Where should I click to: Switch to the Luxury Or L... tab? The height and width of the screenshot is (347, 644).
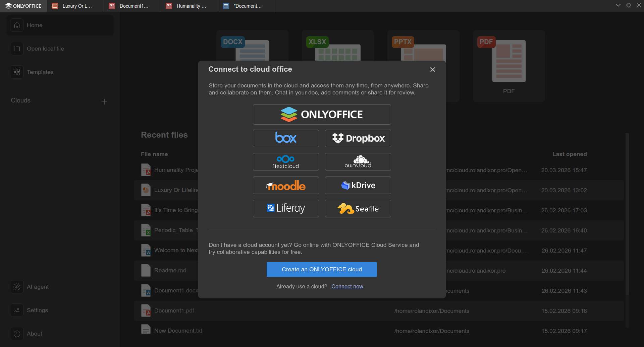[x=74, y=6]
